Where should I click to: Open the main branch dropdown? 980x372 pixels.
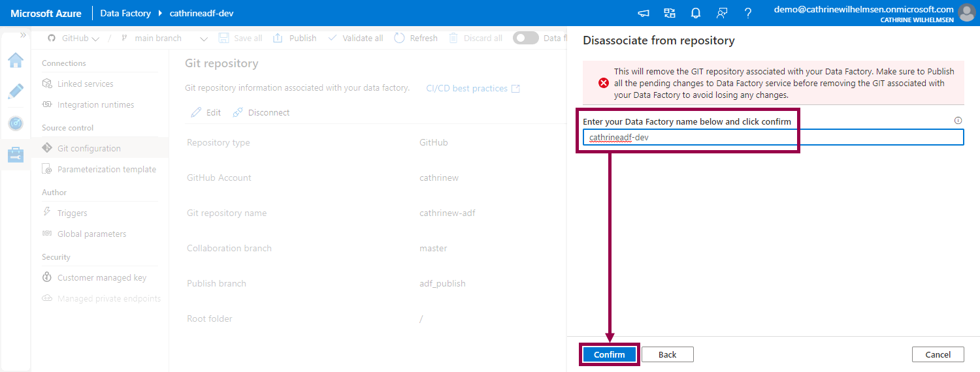pos(165,39)
